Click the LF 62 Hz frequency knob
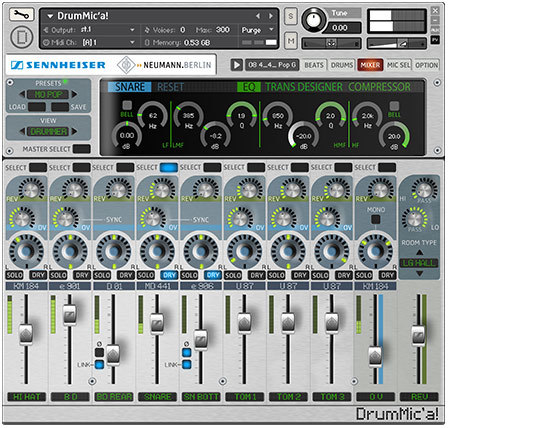 pos(153,116)
